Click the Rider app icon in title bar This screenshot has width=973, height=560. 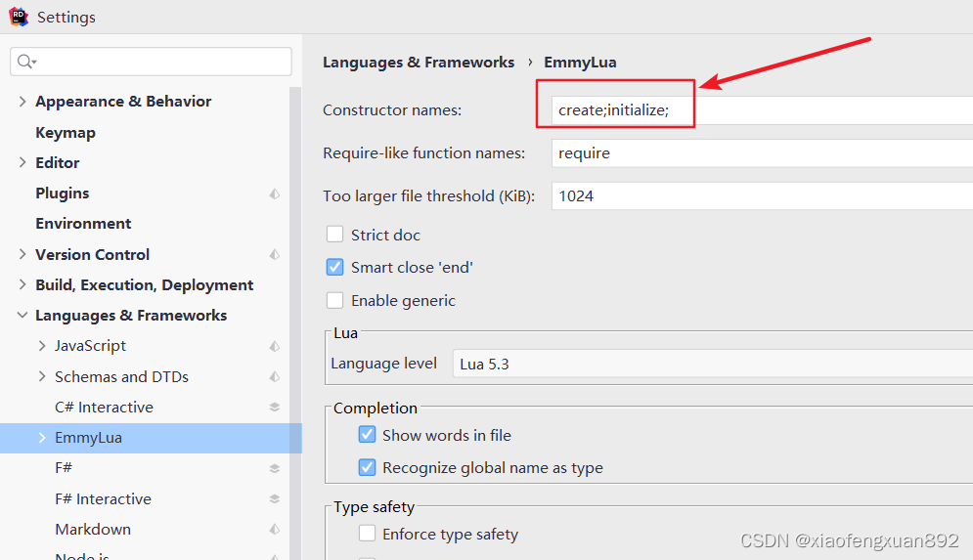pyautogui.click(x=19, y=17)
